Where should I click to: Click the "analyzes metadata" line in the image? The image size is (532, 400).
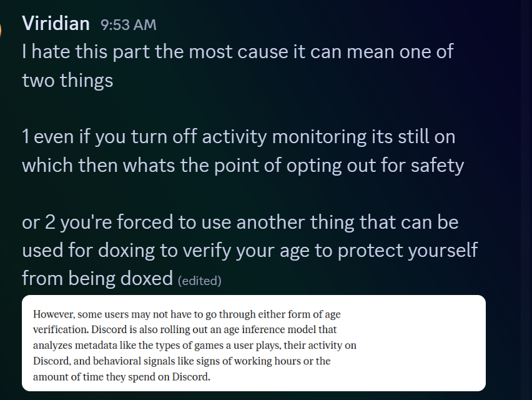tap(194, 345)
